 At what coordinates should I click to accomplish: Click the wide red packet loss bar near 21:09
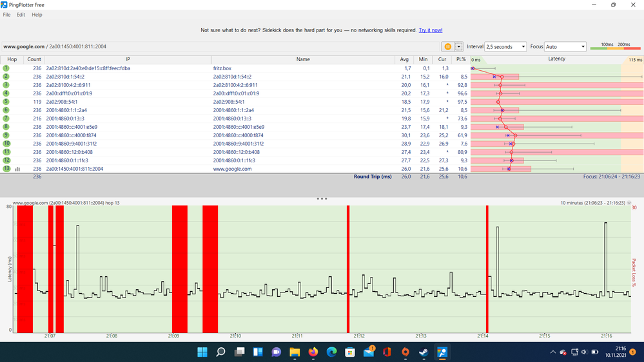pyautogui.click(x=179, y=269)
